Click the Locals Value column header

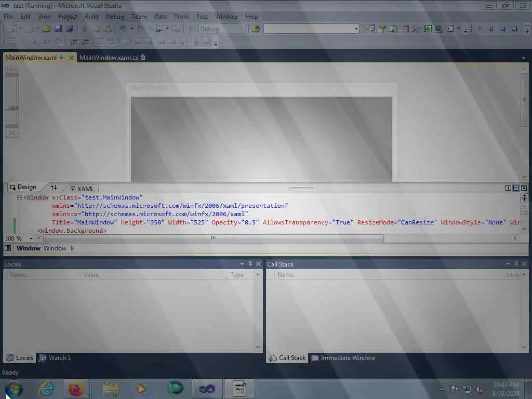pyautogui.click(x=154, y=275)
